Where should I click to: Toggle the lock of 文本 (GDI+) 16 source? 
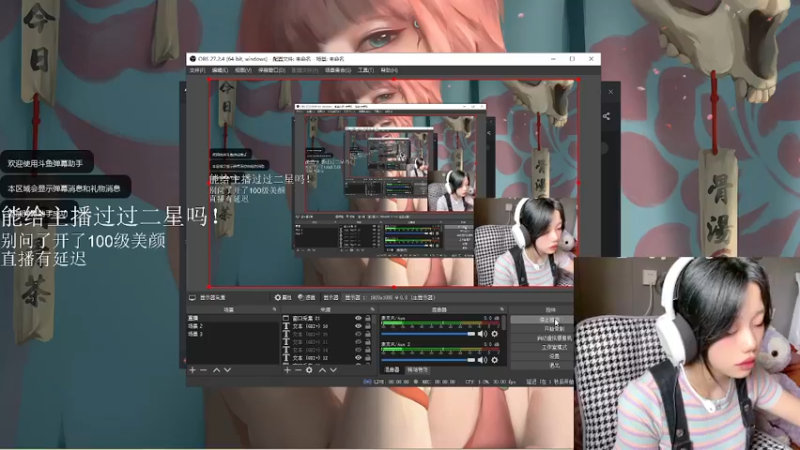[x=367, y=326]
